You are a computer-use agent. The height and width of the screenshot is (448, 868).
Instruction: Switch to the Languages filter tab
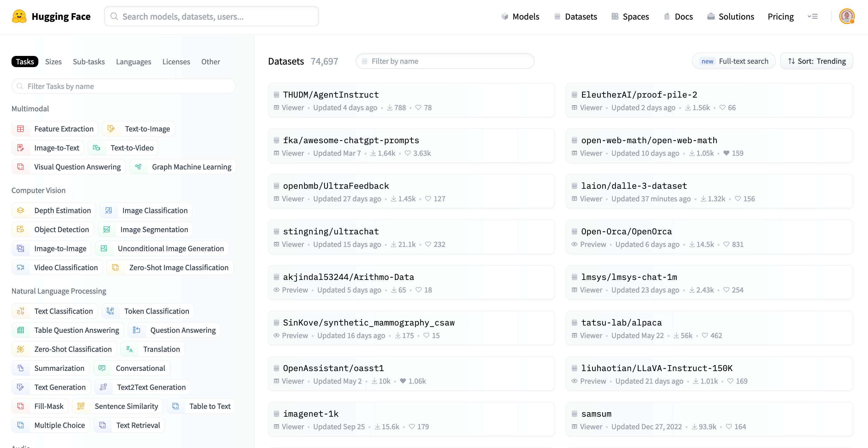(x=133, y=62)
